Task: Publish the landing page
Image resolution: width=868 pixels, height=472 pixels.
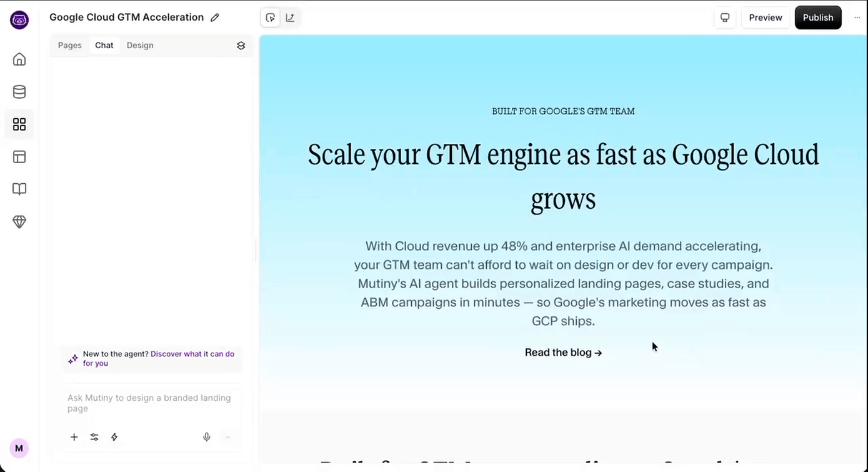Action: [x=818, y=18]
